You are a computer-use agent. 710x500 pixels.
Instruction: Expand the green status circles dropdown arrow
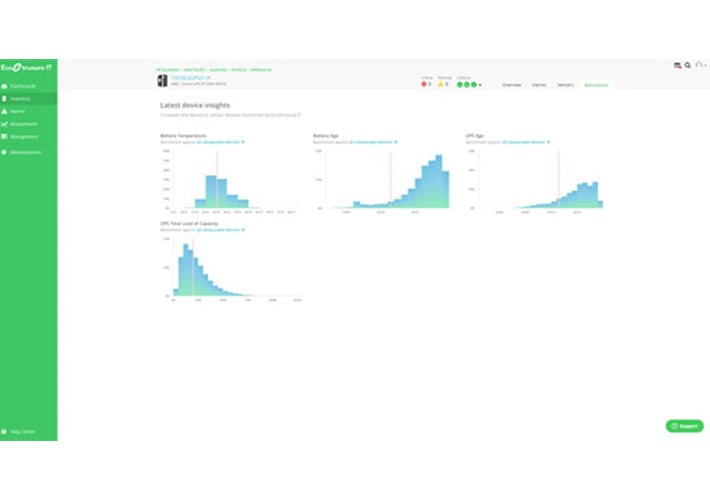(480, 85)
